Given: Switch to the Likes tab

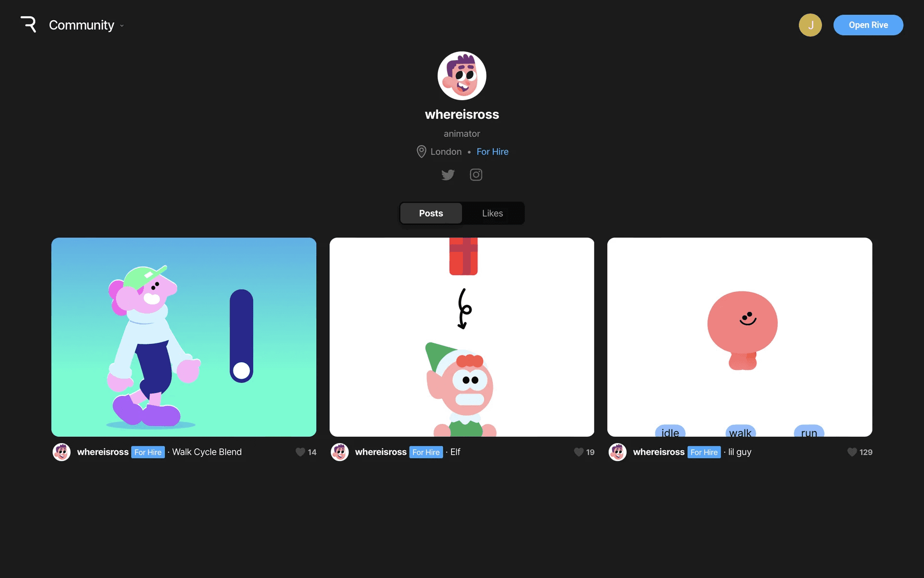Looking at the screenshot, I should 492,213.
